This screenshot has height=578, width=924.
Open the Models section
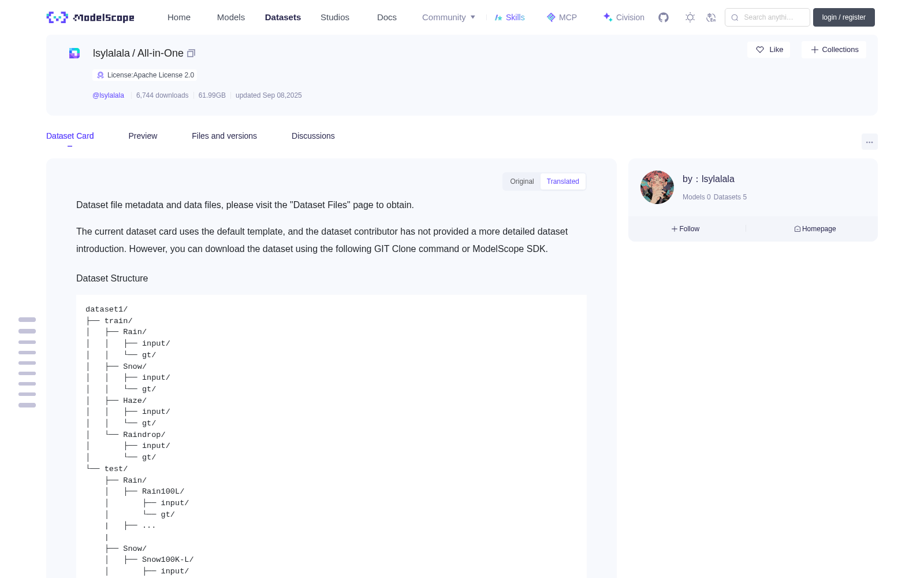231,17
